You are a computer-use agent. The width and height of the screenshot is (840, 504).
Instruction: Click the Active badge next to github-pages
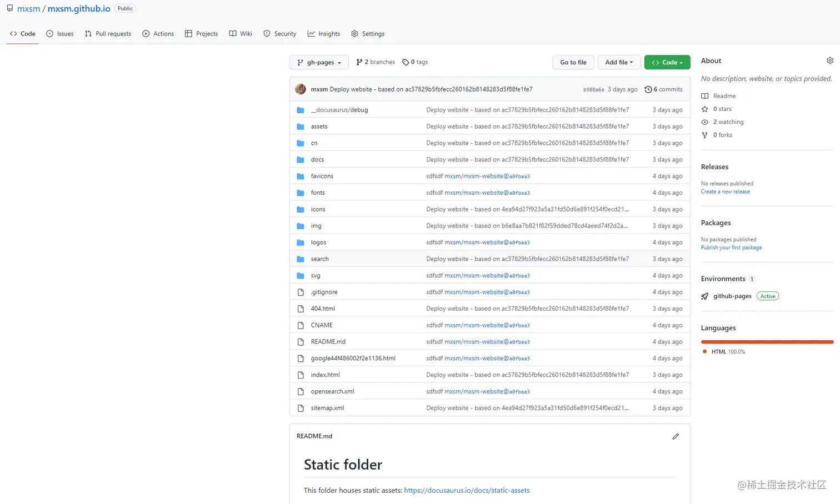[768, 296]
